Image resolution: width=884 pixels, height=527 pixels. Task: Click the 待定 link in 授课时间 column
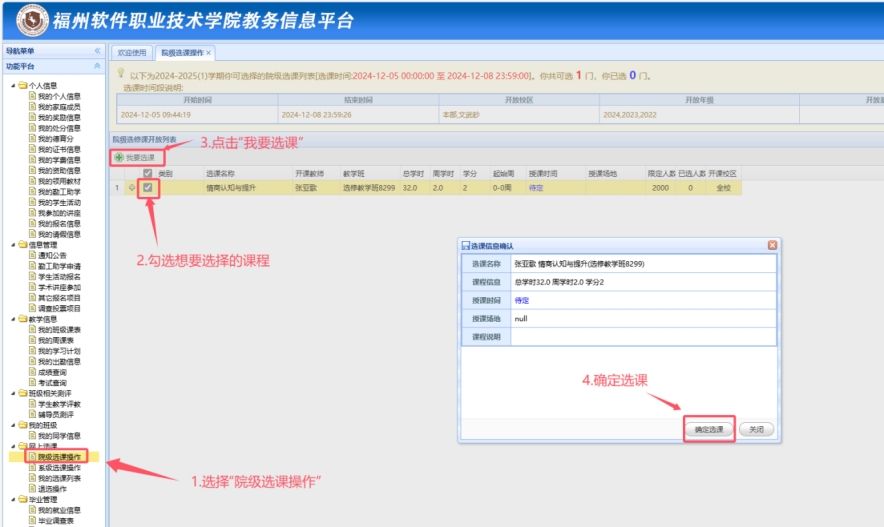click(x=536, y=188)
